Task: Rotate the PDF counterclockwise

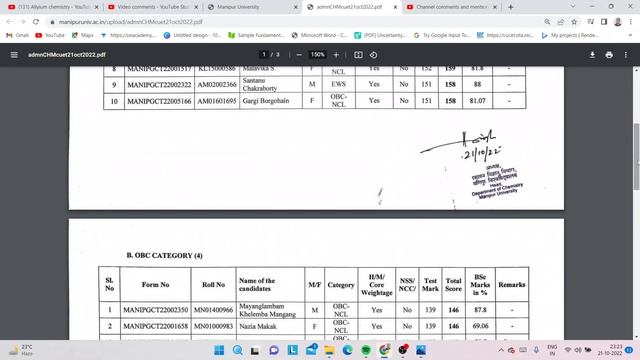Action: (x=373, y=55)
